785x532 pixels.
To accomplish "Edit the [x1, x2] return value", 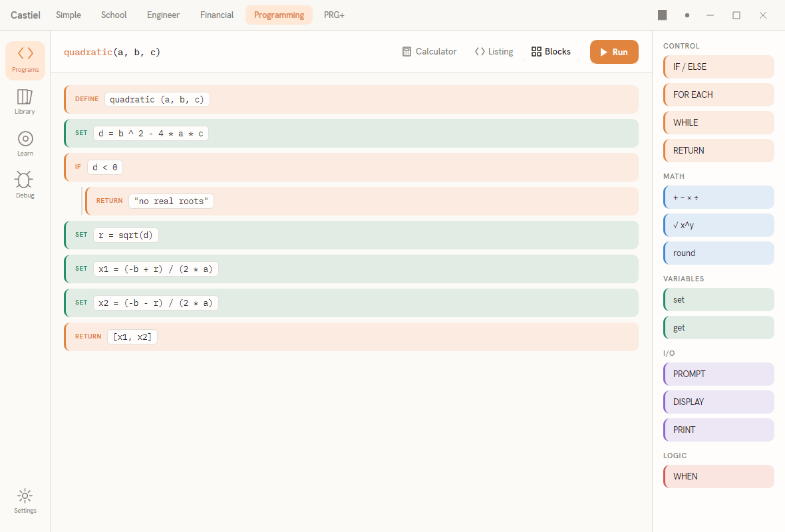I will click(x=132, y=336).
